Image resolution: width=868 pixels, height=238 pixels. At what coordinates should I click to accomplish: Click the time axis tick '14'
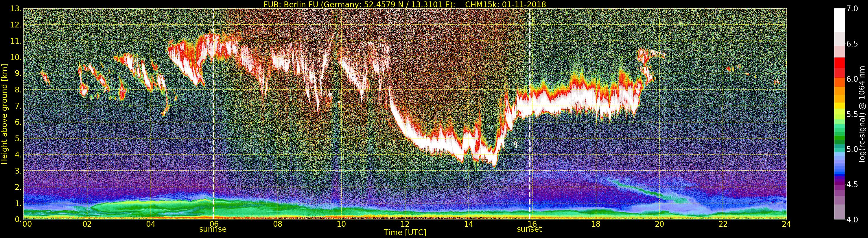(x=468, y=224)
